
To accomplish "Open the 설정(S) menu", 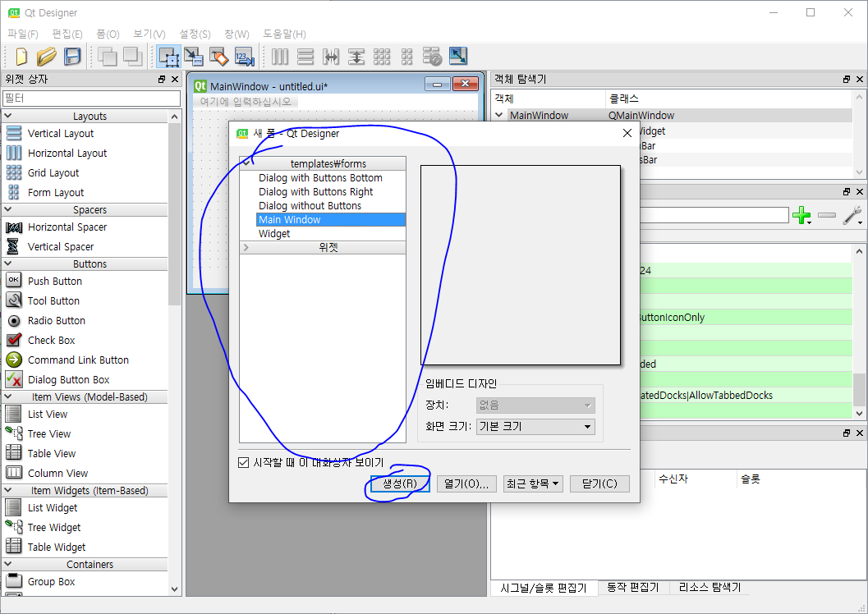I will pos(195,34).
